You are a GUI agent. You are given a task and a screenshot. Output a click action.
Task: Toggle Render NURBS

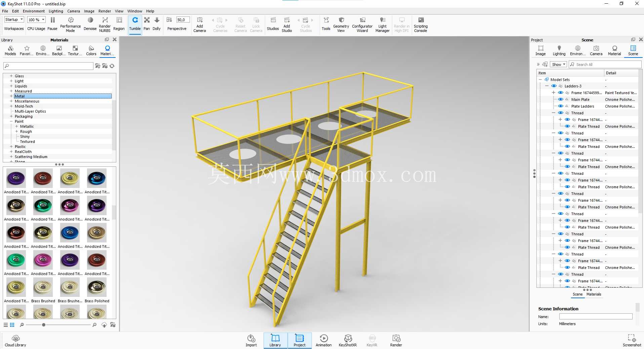tap(105, 24)
